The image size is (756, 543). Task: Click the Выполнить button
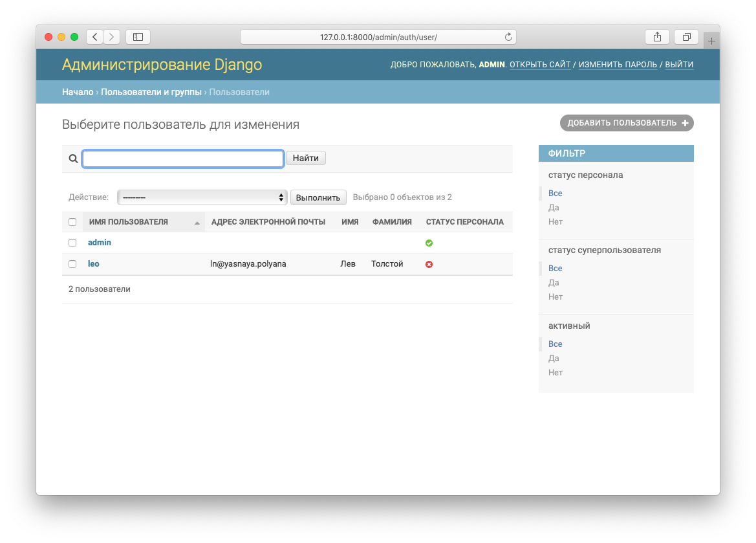[x=318, y=197]
